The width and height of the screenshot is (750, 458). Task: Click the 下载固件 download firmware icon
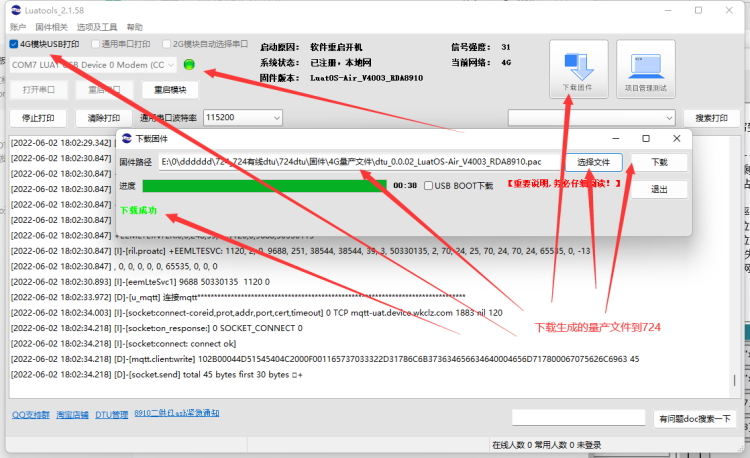tap(579, 69)
